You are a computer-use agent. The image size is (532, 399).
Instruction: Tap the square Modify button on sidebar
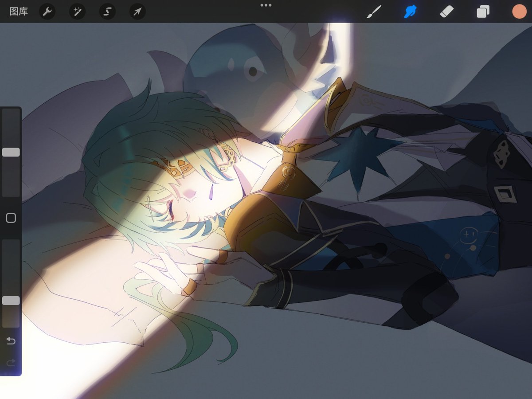coord(10,218)
